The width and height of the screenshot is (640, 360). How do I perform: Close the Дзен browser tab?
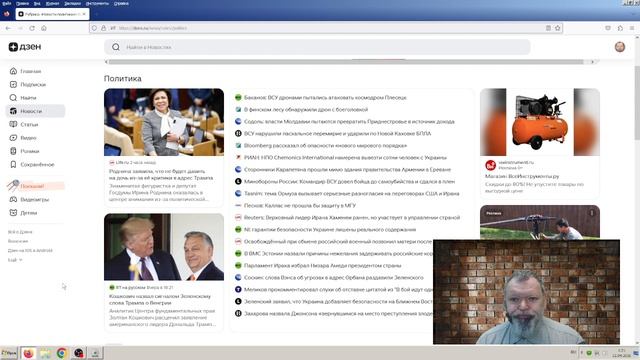coord(84,14)
